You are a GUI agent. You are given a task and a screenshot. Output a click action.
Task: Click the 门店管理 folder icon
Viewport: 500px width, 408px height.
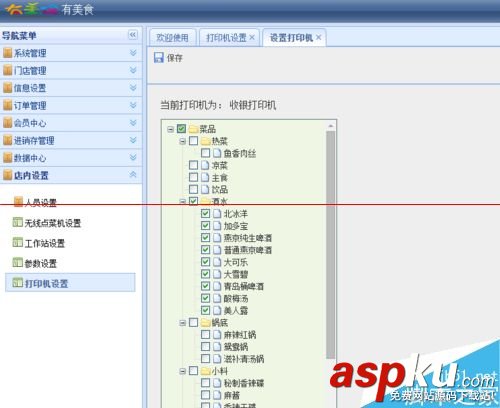[7, 70]
